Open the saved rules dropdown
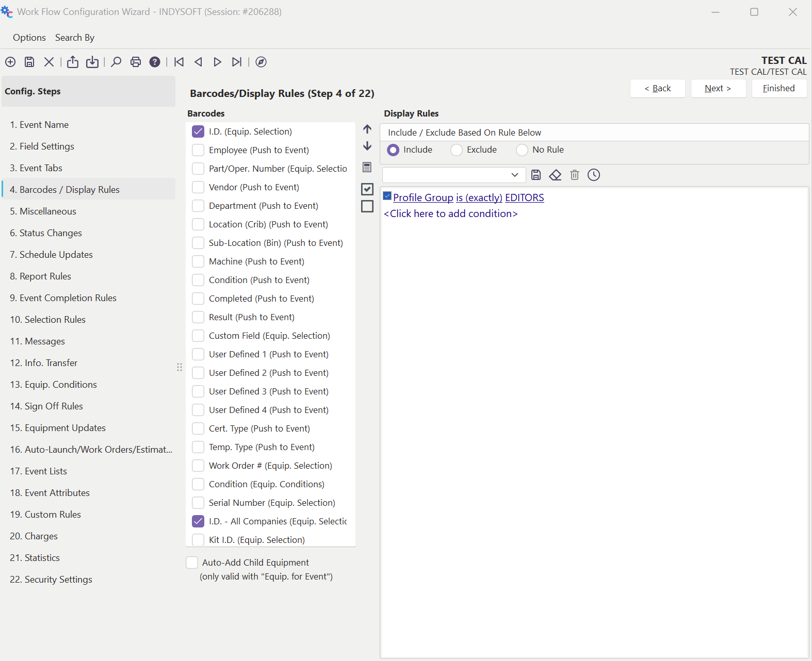 click(514, 175)
